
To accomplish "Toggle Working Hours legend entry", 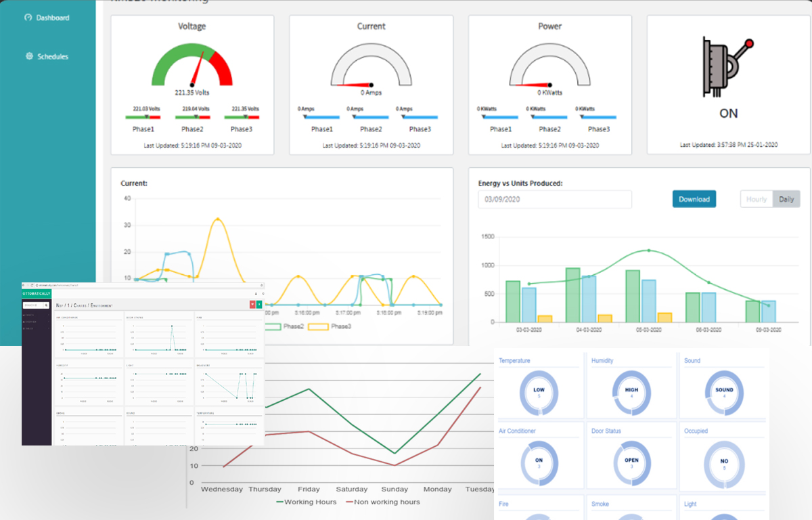I will 307,502.
